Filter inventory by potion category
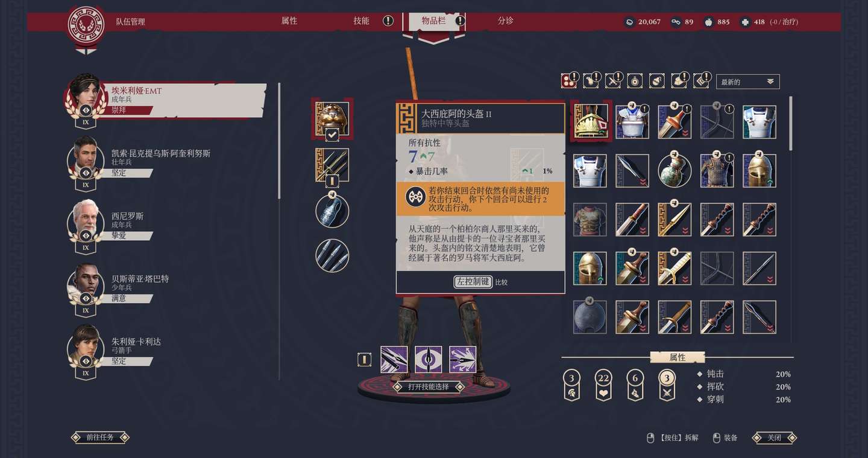The width and height of the screenshot is (868, 458). tap(657, 81)
